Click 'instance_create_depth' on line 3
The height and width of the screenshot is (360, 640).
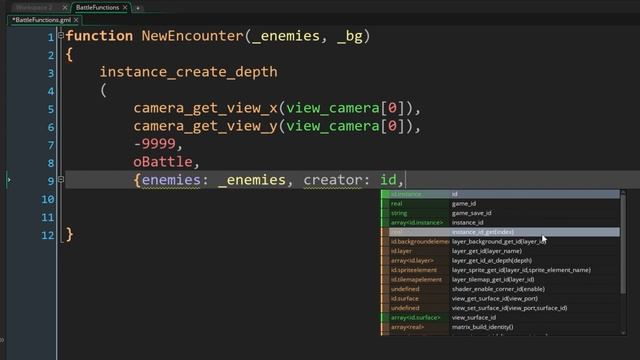coord(189,72)
